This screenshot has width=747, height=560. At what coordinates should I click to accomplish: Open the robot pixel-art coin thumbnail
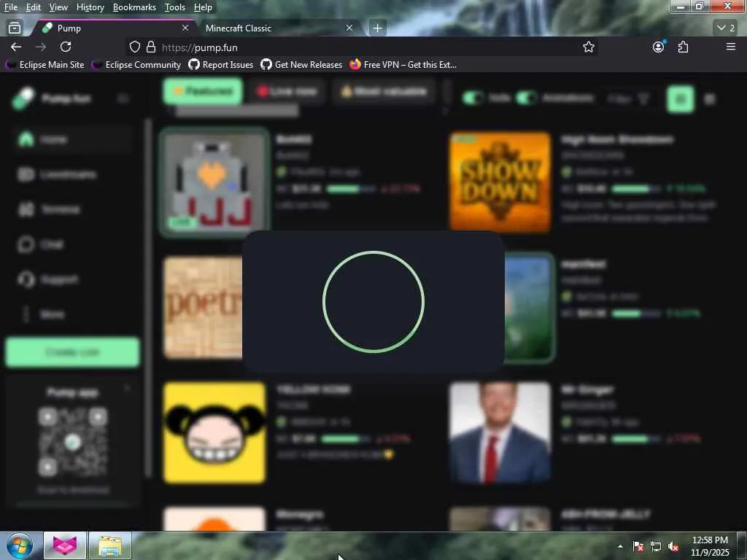(x=215, y=182)
